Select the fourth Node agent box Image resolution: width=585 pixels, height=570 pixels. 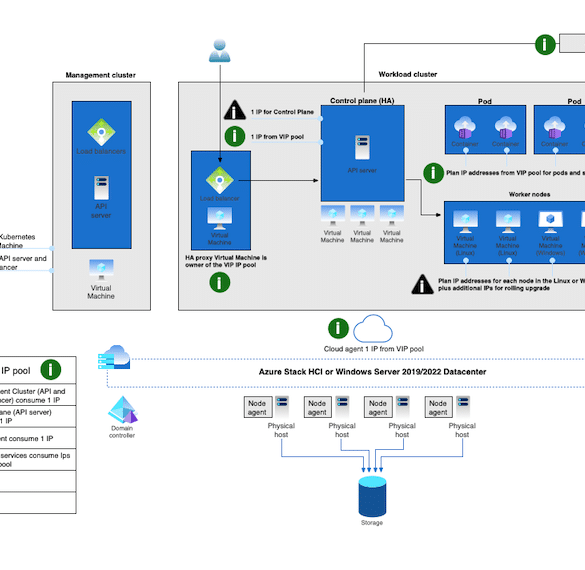[438, 407]
